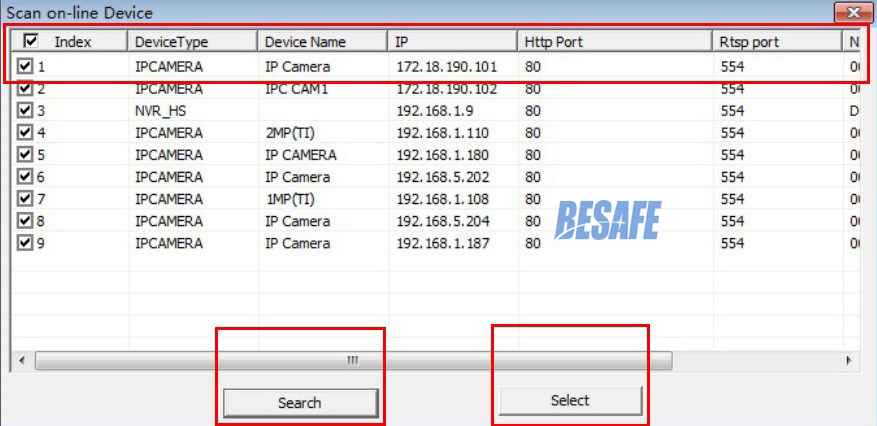
Task: Uncheck the checkbox for NVR_HS row 3
Action: pyautogui.click(x=26, y=110)
